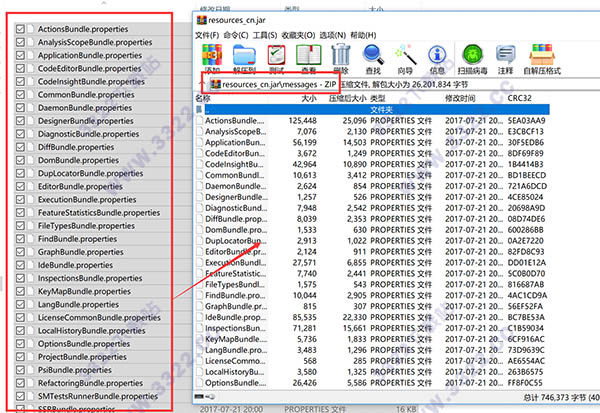The image size is (600, 413).
Task: Select SMTestsRunnerBundle.properties in left list
Action: pos(98,396)
